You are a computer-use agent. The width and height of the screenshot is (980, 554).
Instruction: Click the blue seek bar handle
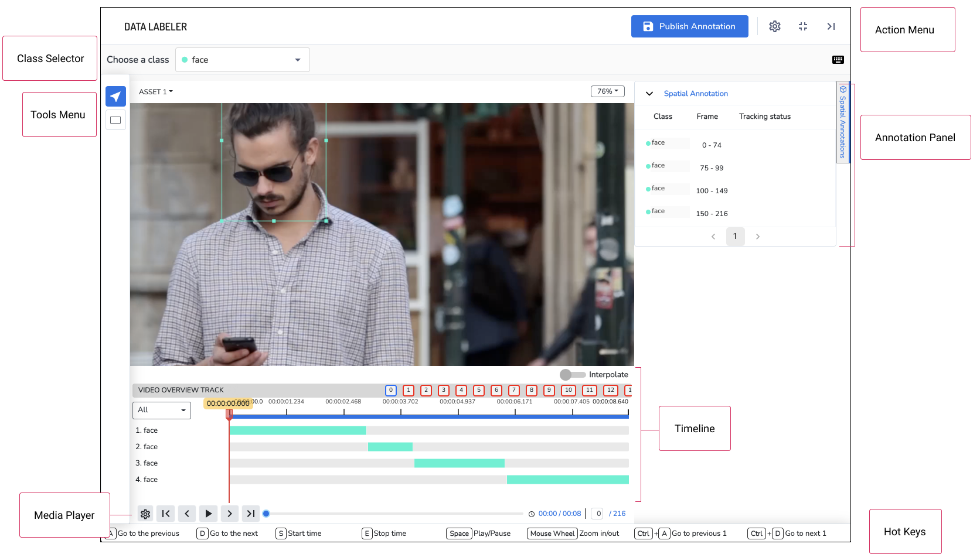click(266, 514)
